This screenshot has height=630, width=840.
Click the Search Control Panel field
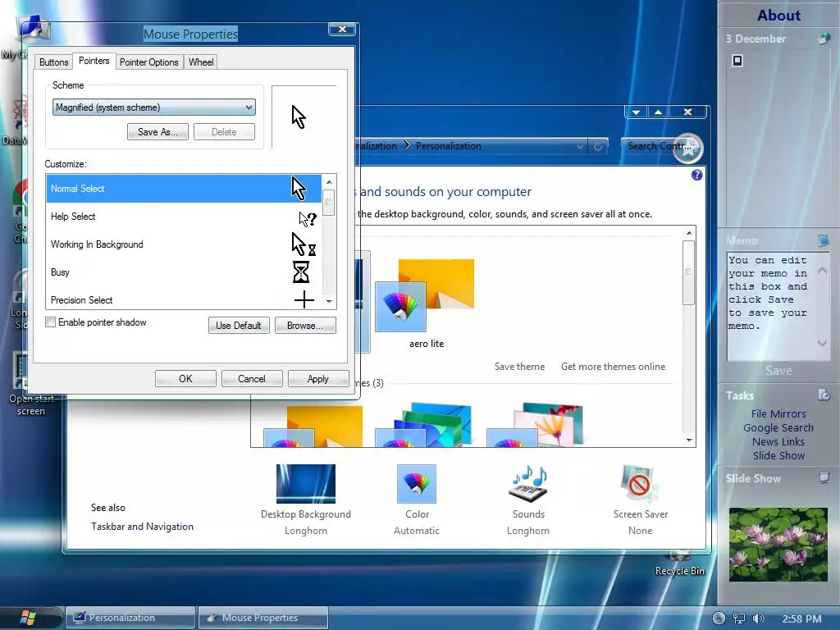[x=656, y=146]
